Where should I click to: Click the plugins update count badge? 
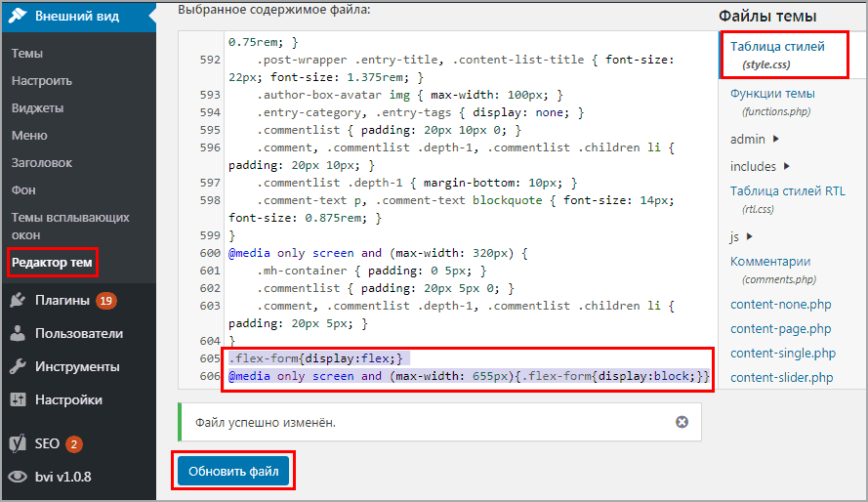pos(106,300)
